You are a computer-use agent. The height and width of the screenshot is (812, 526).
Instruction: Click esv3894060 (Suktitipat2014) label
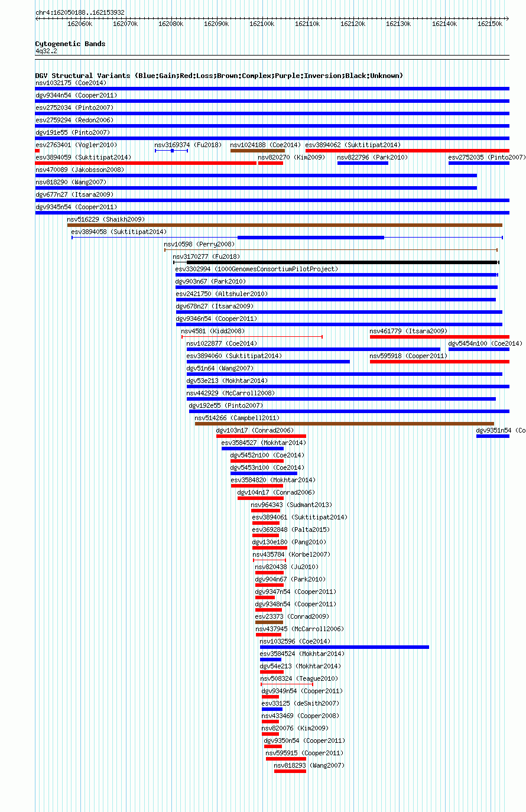click(234, 356)
